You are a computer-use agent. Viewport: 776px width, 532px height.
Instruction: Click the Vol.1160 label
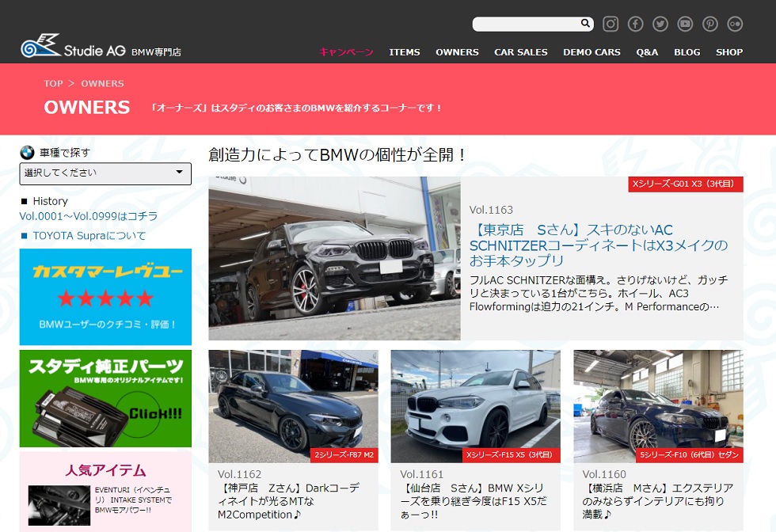pos(604,474)
